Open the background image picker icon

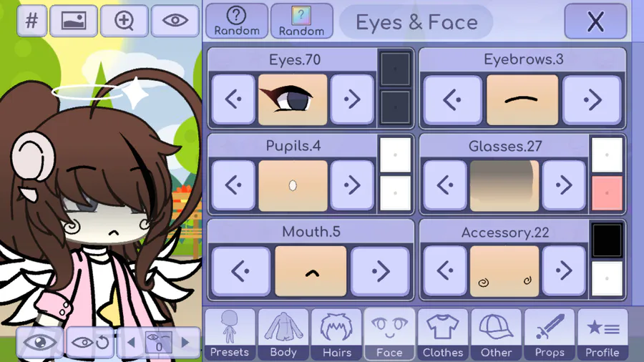point(74,21)
